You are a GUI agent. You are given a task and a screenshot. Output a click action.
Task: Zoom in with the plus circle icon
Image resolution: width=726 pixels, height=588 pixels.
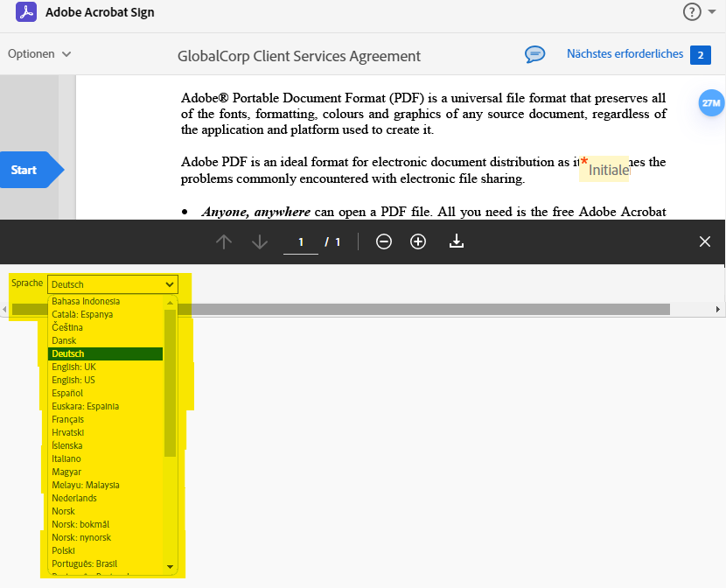coord(418,241)
